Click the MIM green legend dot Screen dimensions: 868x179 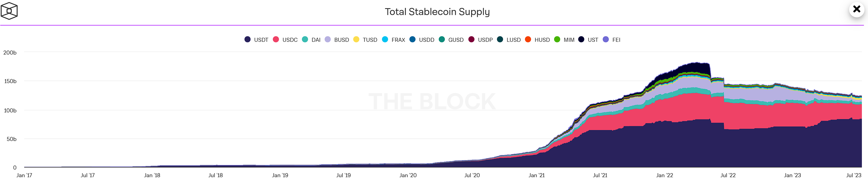coord(557,40)
